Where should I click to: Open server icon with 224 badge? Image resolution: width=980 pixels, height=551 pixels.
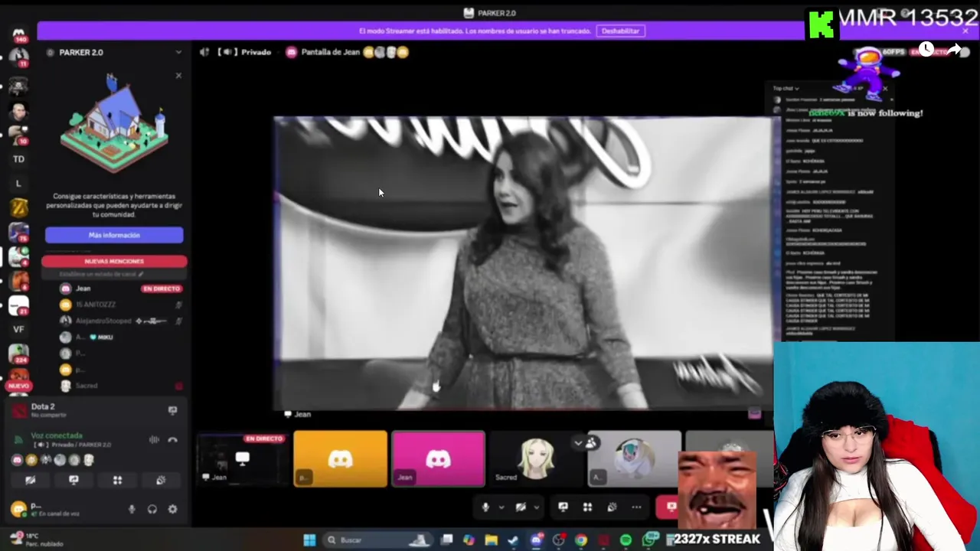point(18,354)
